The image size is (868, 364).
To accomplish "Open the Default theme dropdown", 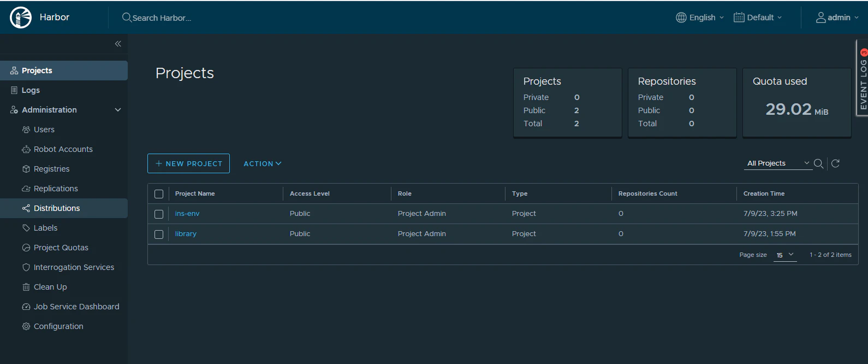I will (x=758, y=17).
